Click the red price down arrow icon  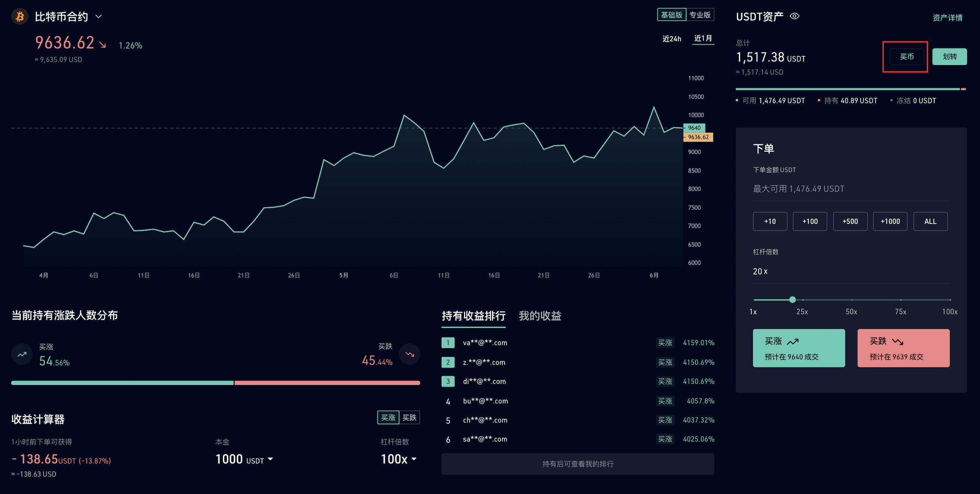(102, 45)
